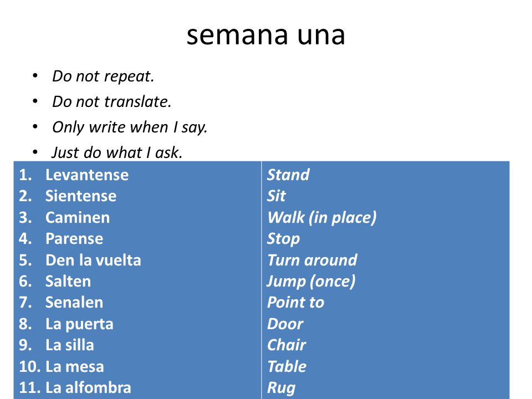Select the word 'Levantense' in row 1
Screen dimensions: 532x399
(87, 175)
